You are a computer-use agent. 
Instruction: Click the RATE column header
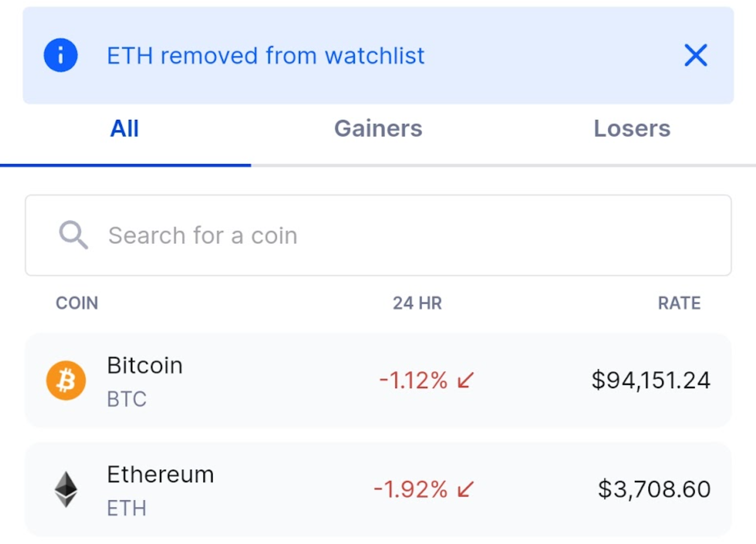pyautogui.click(x=680, y=303)
